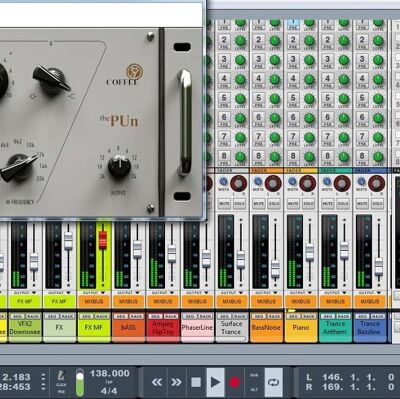Solo the Trance Anthem channel
Screen dimensions: 400x399
pos(344,203)
